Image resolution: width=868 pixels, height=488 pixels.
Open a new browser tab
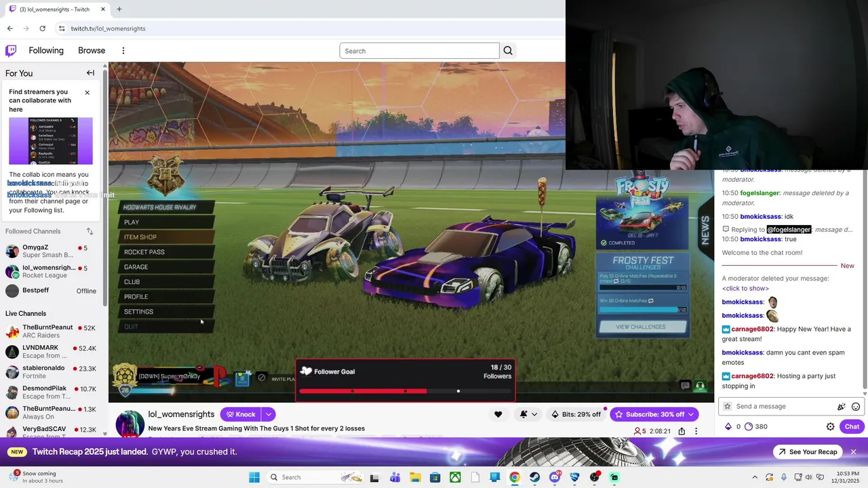(x=119, y=9)
